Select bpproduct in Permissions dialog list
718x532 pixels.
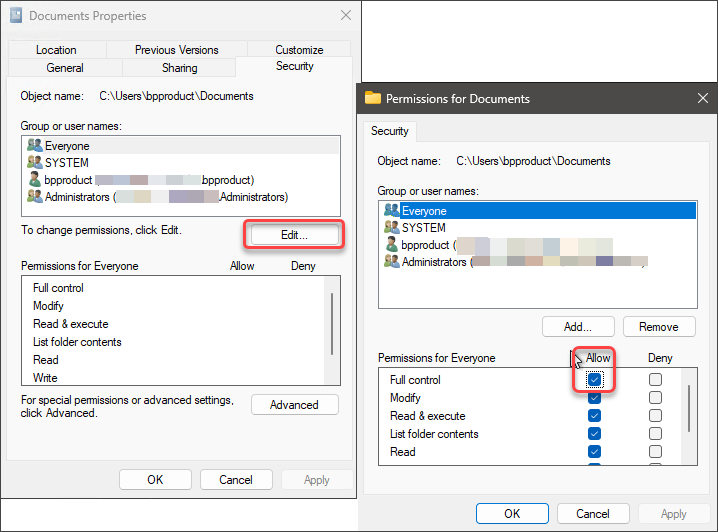(538, 244)
